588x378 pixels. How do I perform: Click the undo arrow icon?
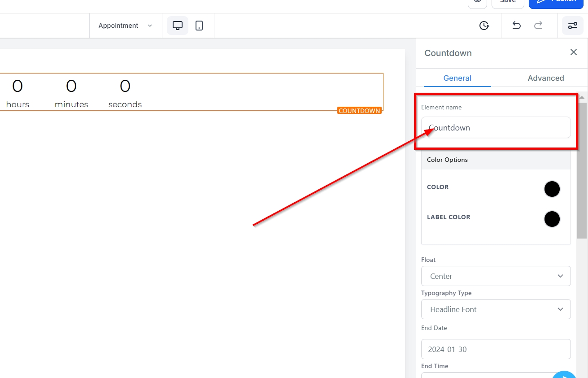pyautogui.click(x=516, y=26)
